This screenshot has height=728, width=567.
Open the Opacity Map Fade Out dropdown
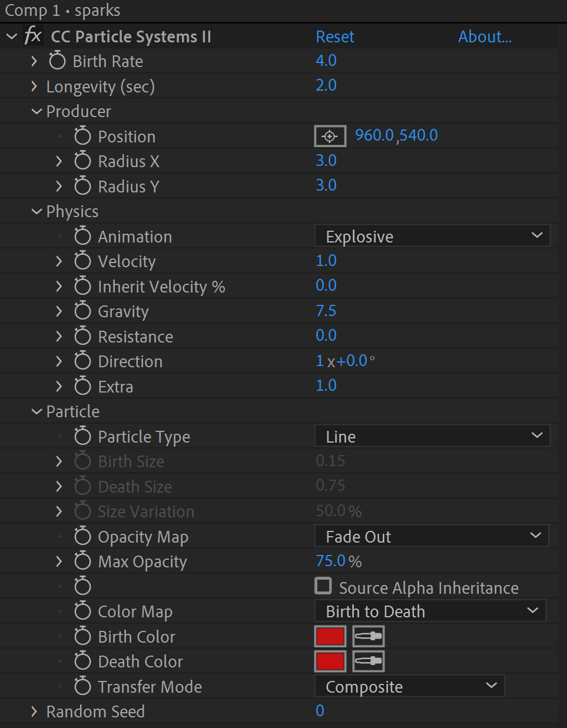[432, 536]
